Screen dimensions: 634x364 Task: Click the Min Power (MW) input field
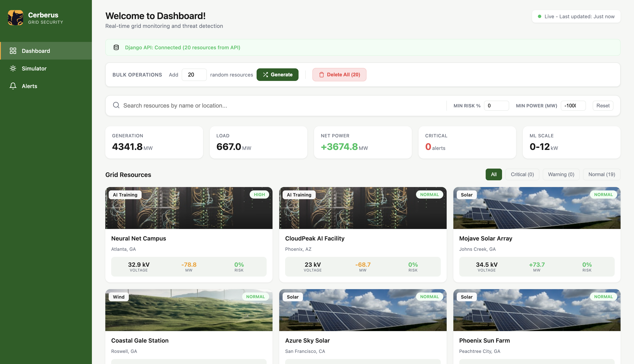point(573,105)
